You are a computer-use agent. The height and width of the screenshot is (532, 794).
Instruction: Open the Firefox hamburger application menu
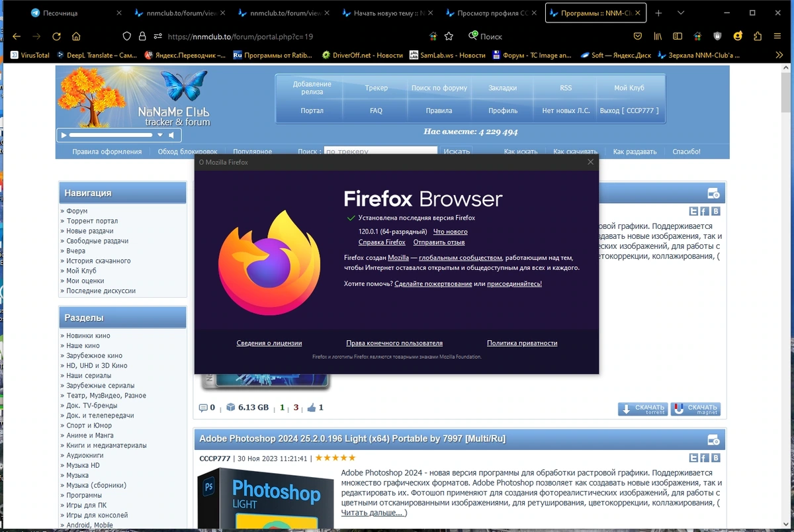coord(777,36)
